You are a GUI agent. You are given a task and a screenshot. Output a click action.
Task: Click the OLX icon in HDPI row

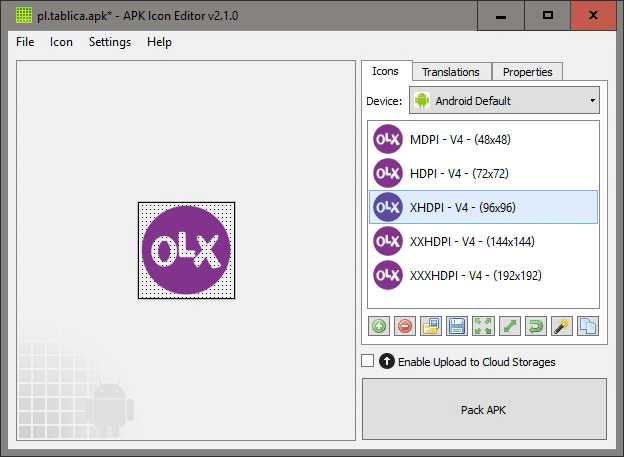388,173
